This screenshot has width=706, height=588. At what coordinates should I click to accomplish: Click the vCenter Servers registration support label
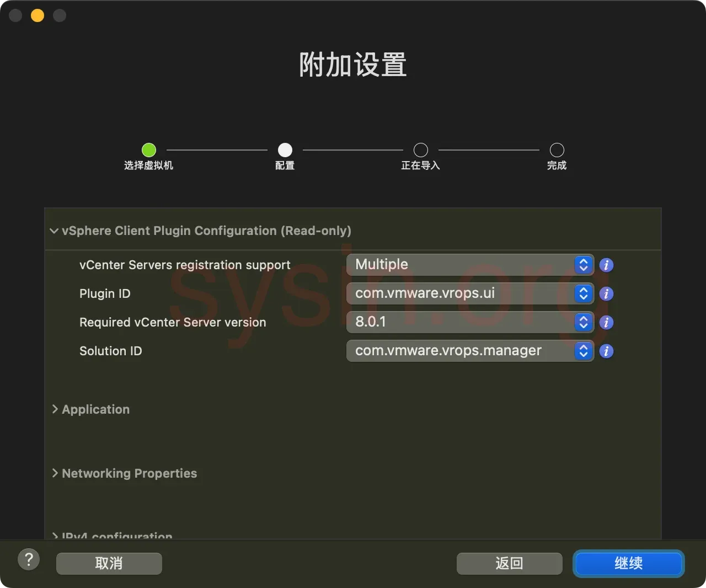pyautogui.click(x=185, y=265)
